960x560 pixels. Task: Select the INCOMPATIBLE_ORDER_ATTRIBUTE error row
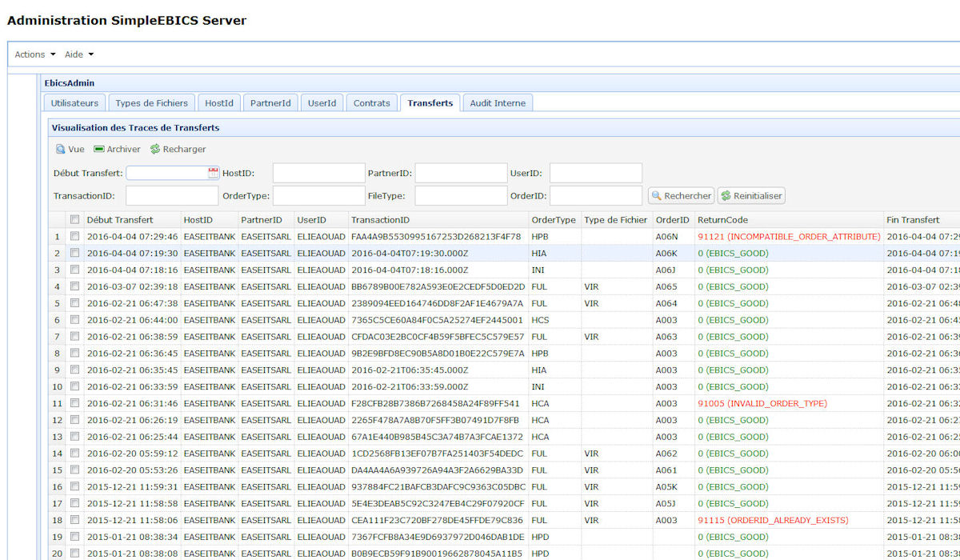[788, 237]
